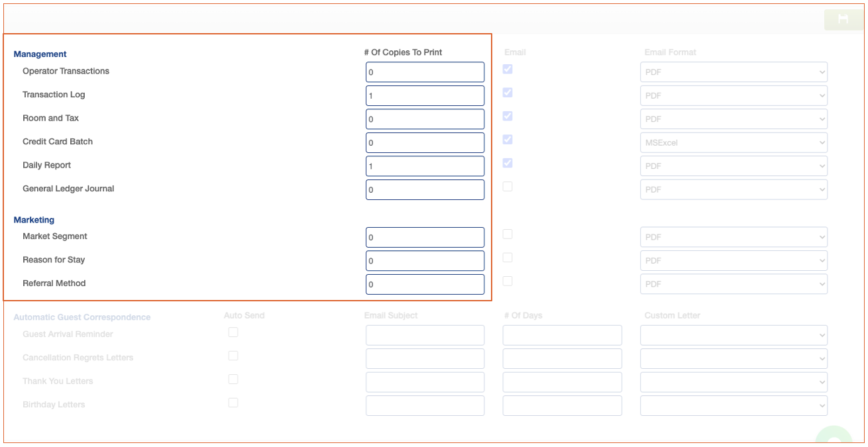Open Custom Letter dropdown for Guest Arrival Reminder
The height and width of the screenshot is (447, 868).
click(733, 335)
